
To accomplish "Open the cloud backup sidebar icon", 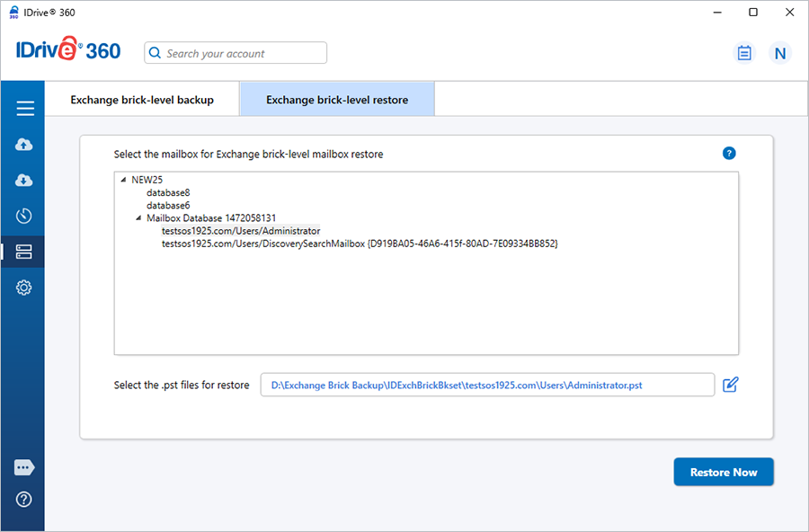I will pyautogui.click(x=24, y=145).
